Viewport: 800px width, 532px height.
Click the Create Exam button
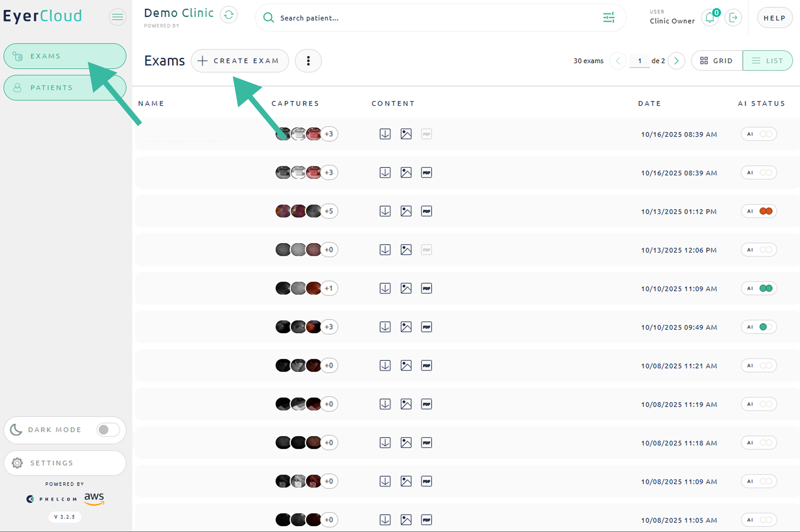tap(240, 61)
